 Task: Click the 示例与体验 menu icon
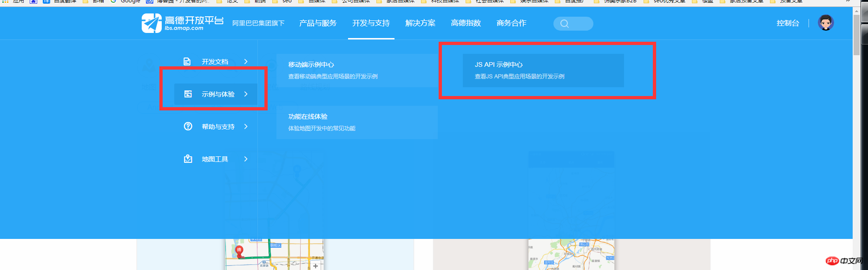[x=188, y=94]
